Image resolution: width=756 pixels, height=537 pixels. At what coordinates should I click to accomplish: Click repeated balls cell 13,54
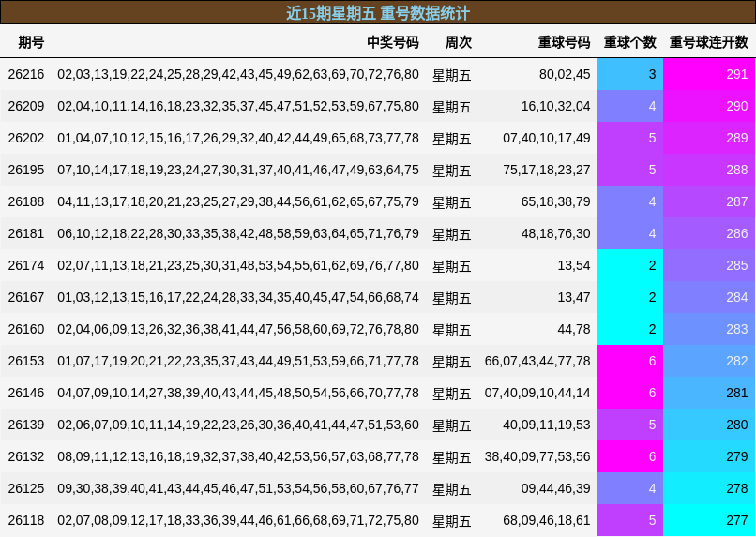574,265
